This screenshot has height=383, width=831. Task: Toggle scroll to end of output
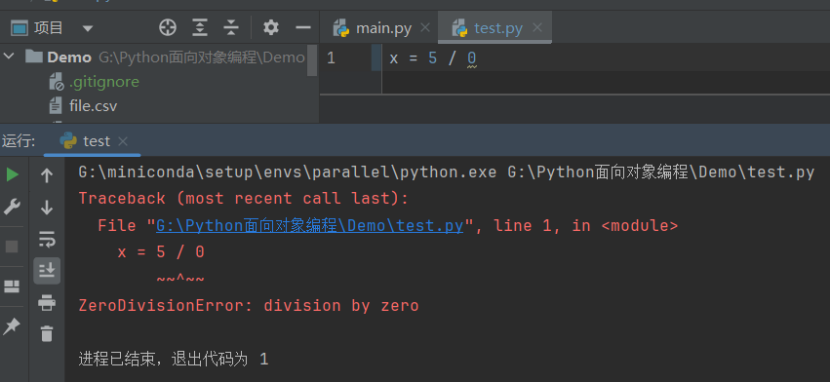[x=47, y=271]
